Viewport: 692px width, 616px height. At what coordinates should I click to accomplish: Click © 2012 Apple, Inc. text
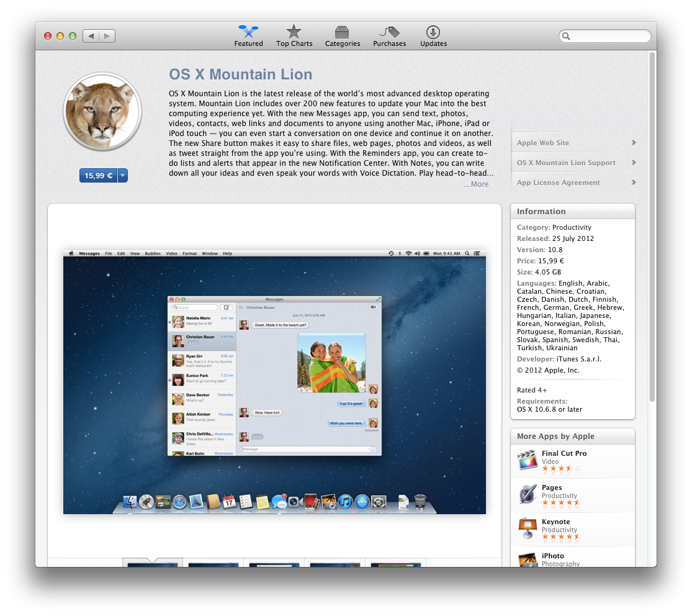[x=547, y=370]
